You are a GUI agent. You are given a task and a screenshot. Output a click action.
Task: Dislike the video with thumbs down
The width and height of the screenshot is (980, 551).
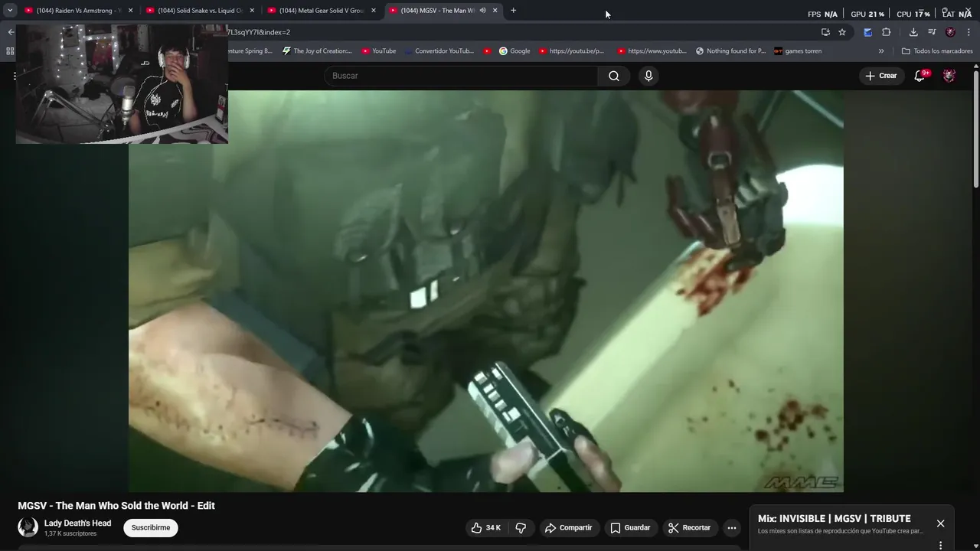(521, 528)
